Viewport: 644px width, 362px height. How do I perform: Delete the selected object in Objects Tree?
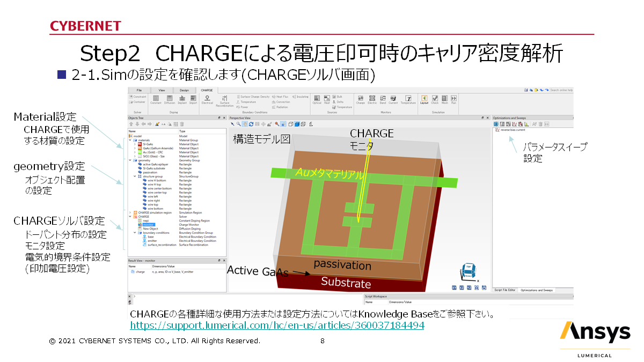point(182,124)
